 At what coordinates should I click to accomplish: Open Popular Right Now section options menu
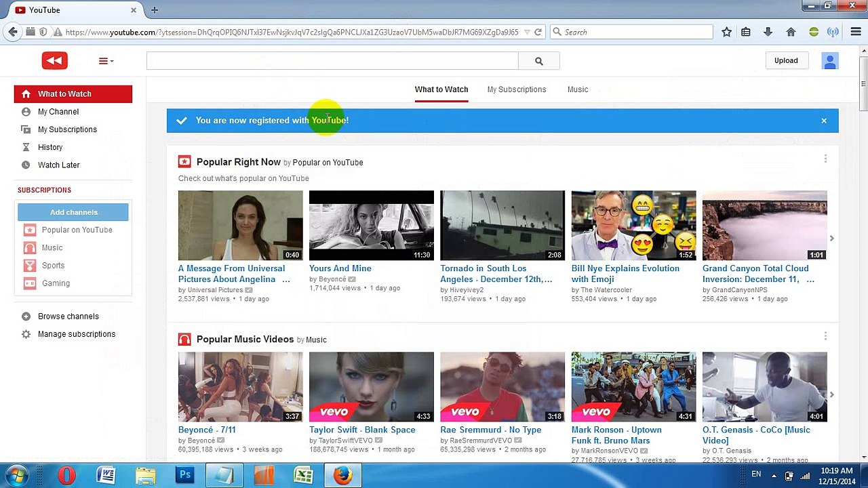pos(825,159)
